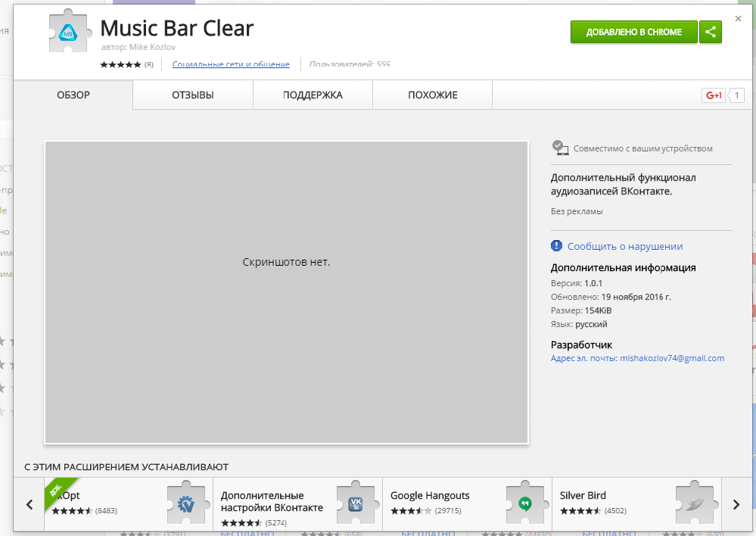Click the empty screenshot preview area
This screenshot has height=536, width=756.
coord(286,291)
